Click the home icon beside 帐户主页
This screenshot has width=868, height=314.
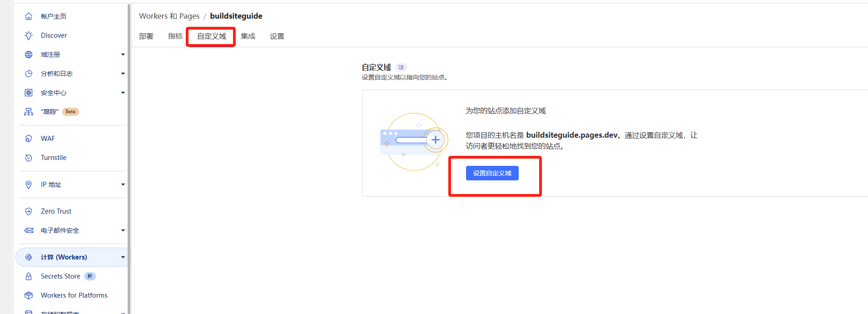click(x=29, y=16)
